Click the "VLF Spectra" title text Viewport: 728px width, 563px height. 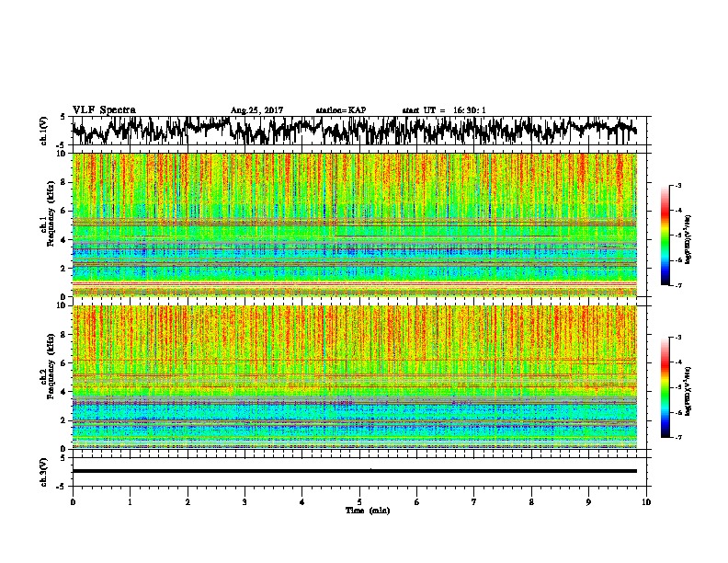tap(104, 110)
